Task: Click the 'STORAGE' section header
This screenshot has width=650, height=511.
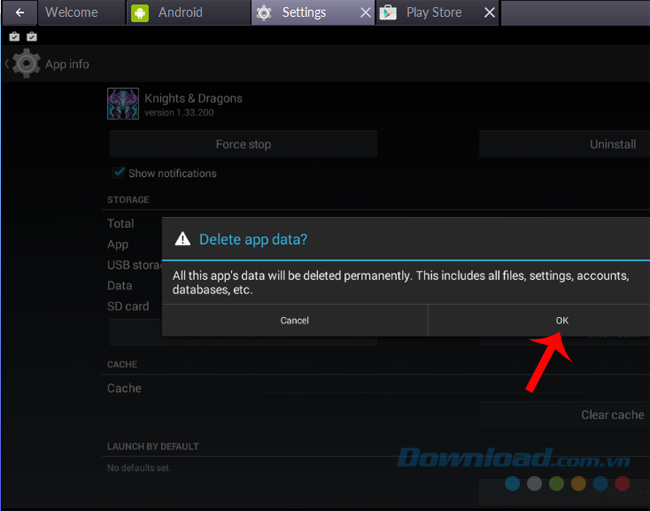Action: (x=128, y=200)
